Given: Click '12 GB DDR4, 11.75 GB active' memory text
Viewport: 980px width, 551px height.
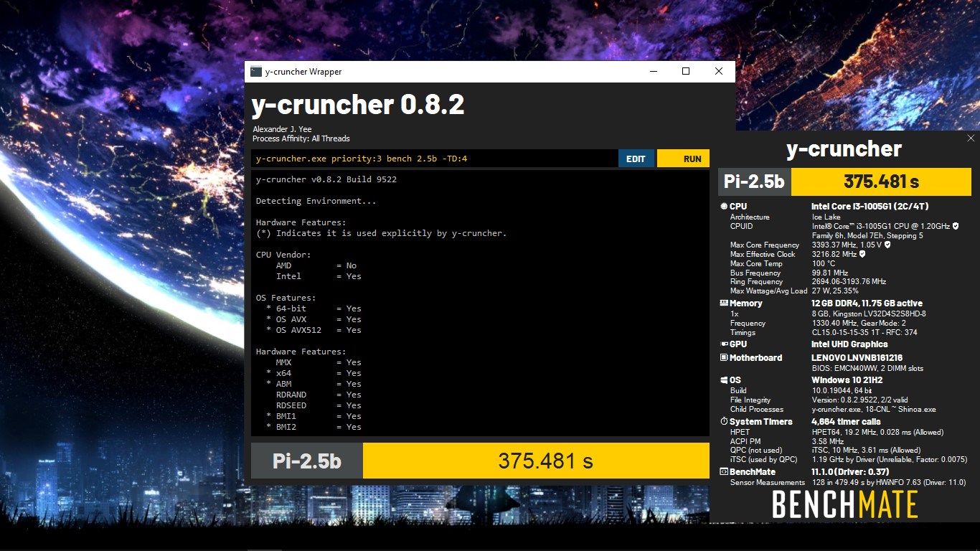Looking at the screenshot, I should tap(867, 303).
